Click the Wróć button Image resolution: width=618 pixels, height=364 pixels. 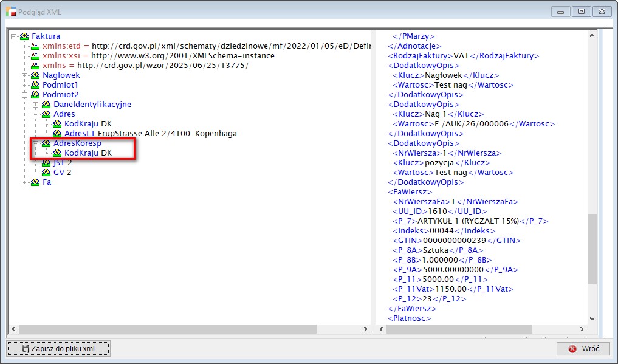583,349
